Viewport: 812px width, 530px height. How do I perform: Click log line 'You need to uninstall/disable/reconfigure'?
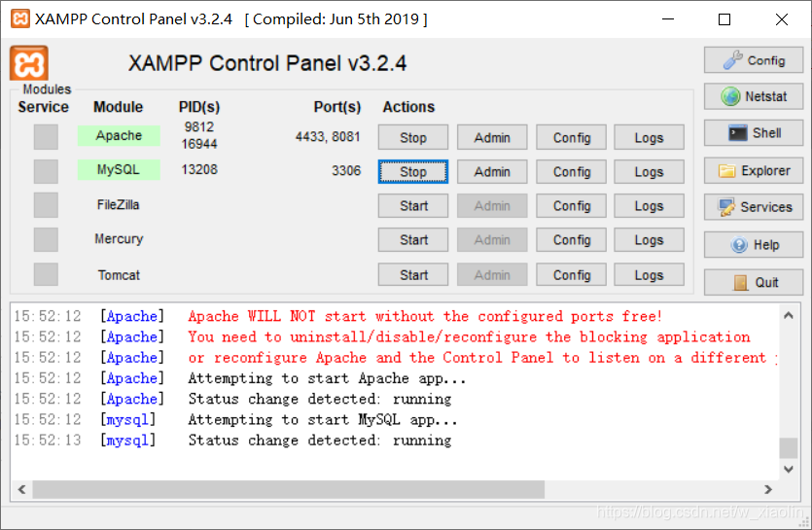tap(469, 336)
